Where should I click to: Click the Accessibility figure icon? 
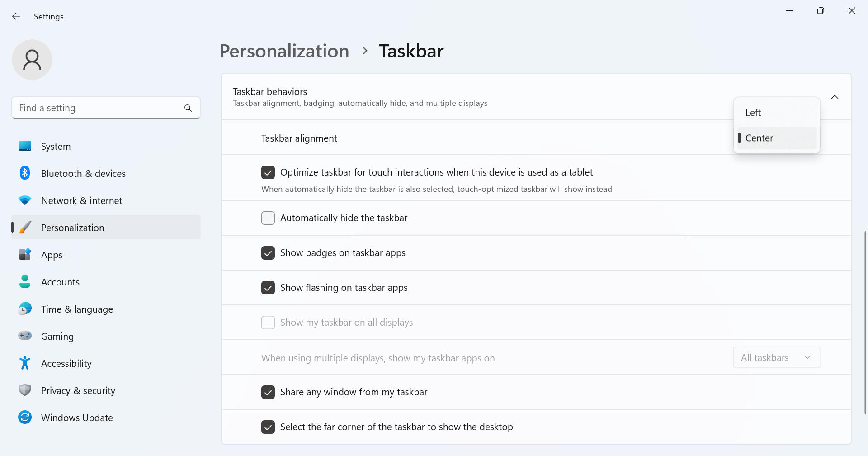tap(25, 363)
